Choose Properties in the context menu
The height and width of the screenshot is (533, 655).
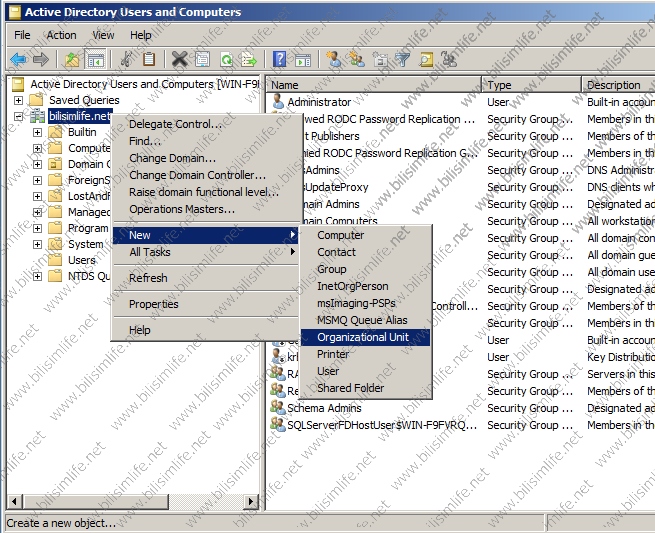coord(205,304)
